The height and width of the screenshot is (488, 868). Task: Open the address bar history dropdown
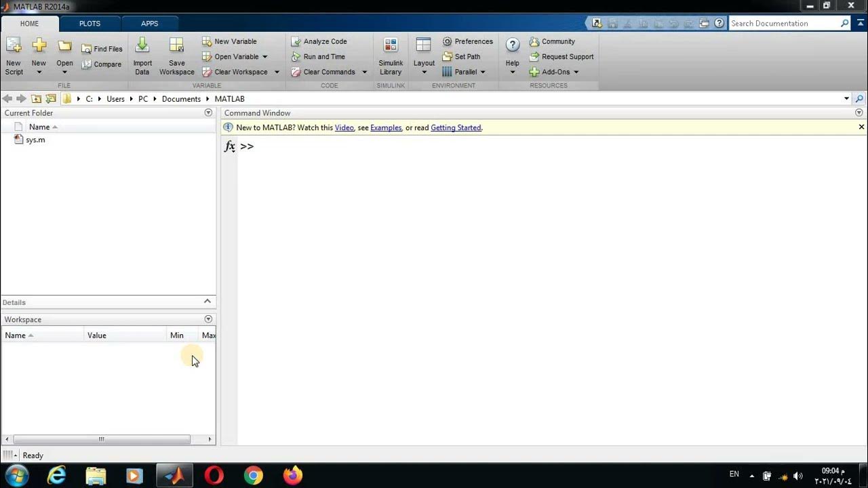(846, 99)
